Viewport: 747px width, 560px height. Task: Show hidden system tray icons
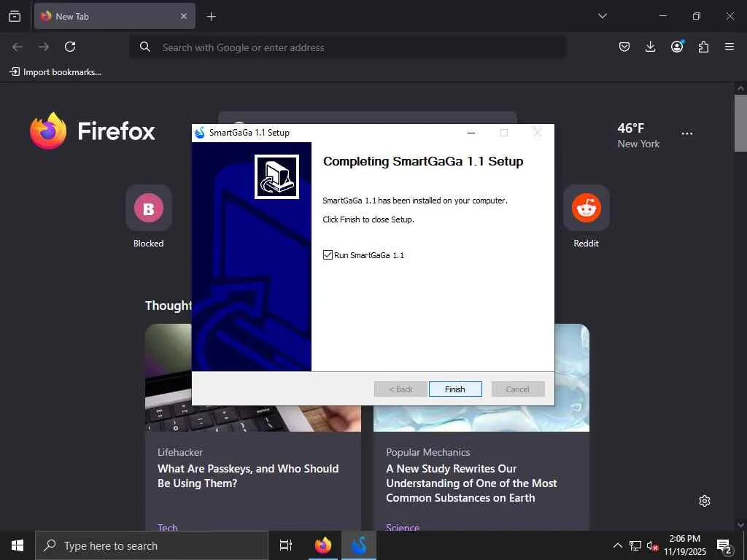click(617, 545)
